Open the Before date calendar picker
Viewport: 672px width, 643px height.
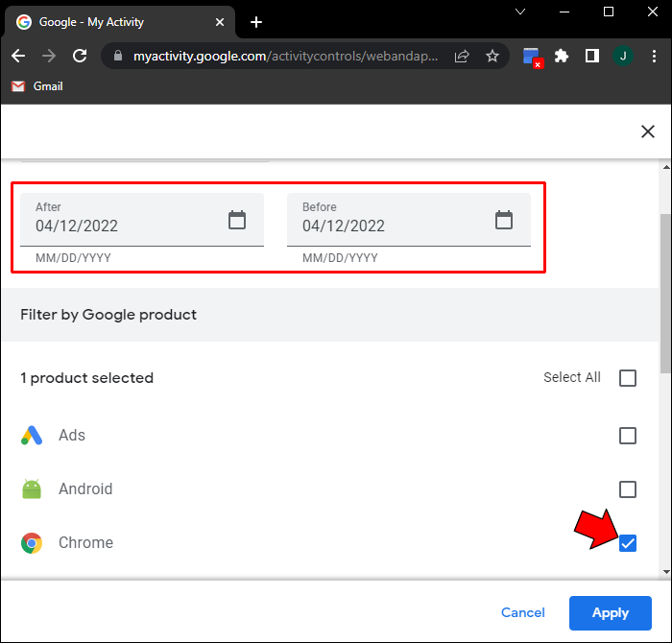[504, 220]
